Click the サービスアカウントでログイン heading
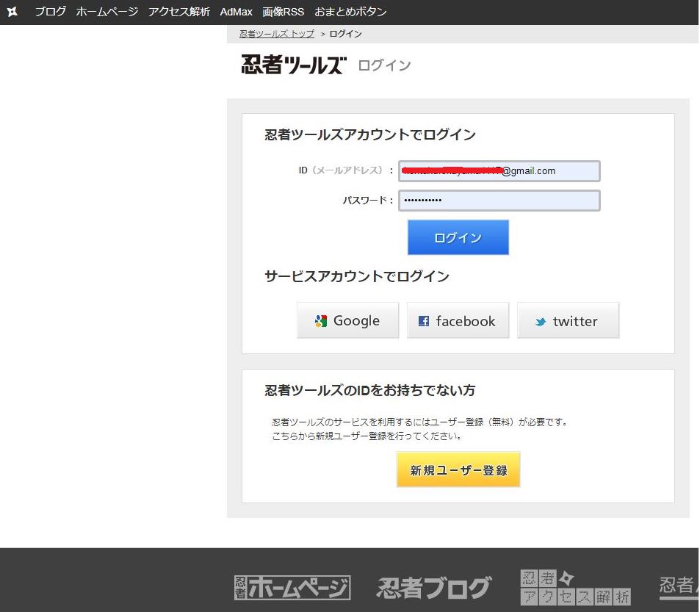 coord(357,276)
